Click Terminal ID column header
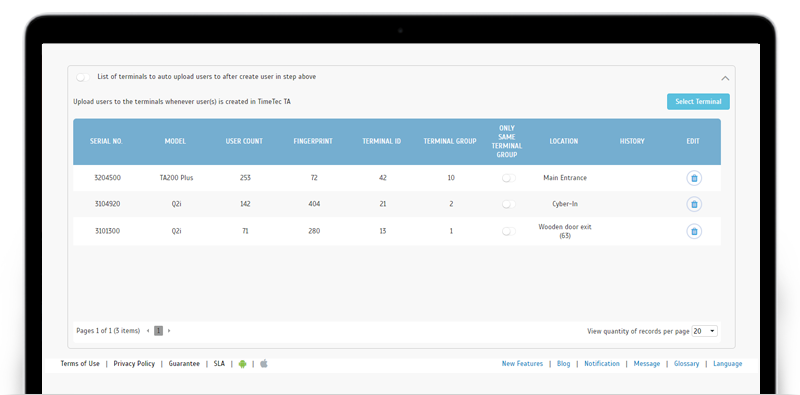 (x=382, y=141)
